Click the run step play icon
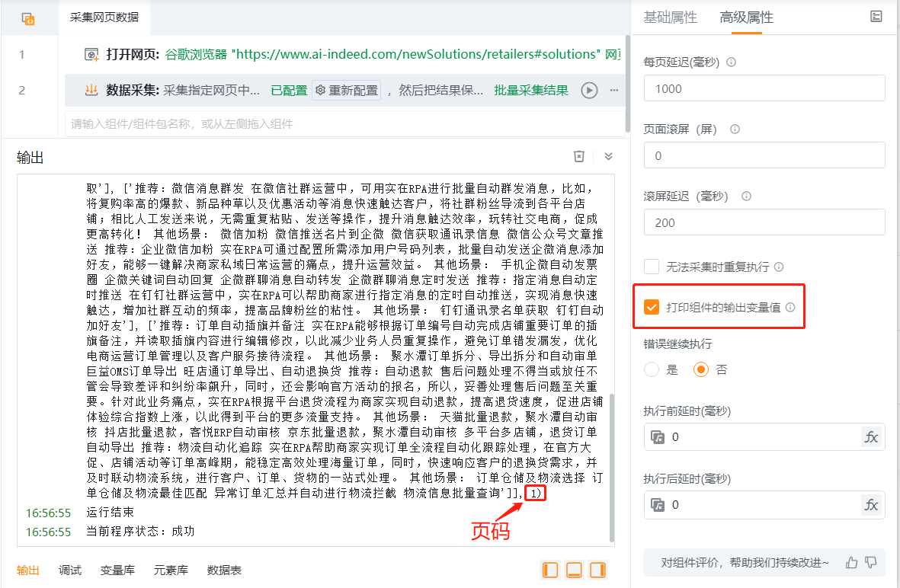The image size is (900, 588). point(589,91)
